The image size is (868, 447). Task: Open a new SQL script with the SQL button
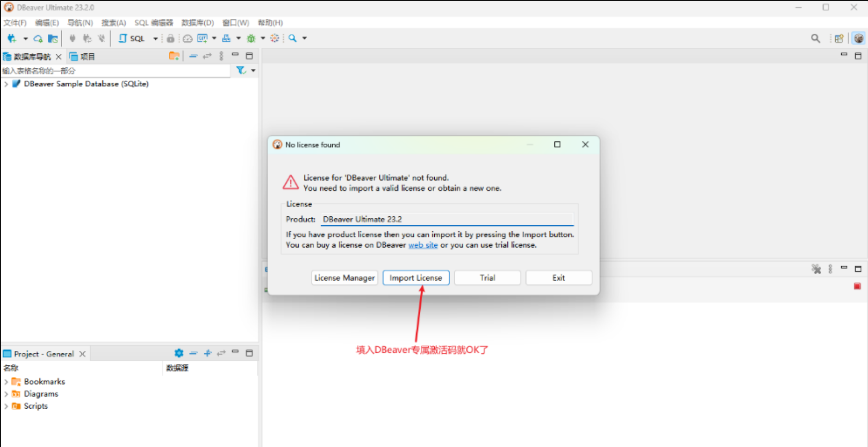pyautogui.click(x=132, y=38)
